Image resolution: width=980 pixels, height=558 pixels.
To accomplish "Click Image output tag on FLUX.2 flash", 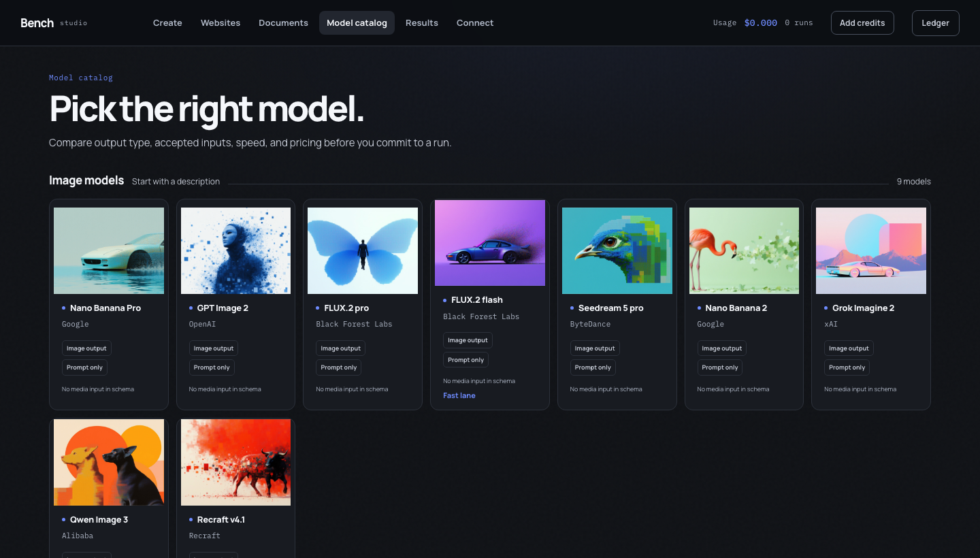I will [x=468, y=340].
